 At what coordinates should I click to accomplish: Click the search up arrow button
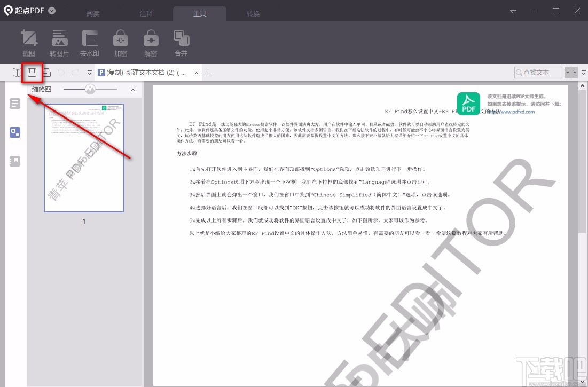pyautogui.click(x=575, y=72)
